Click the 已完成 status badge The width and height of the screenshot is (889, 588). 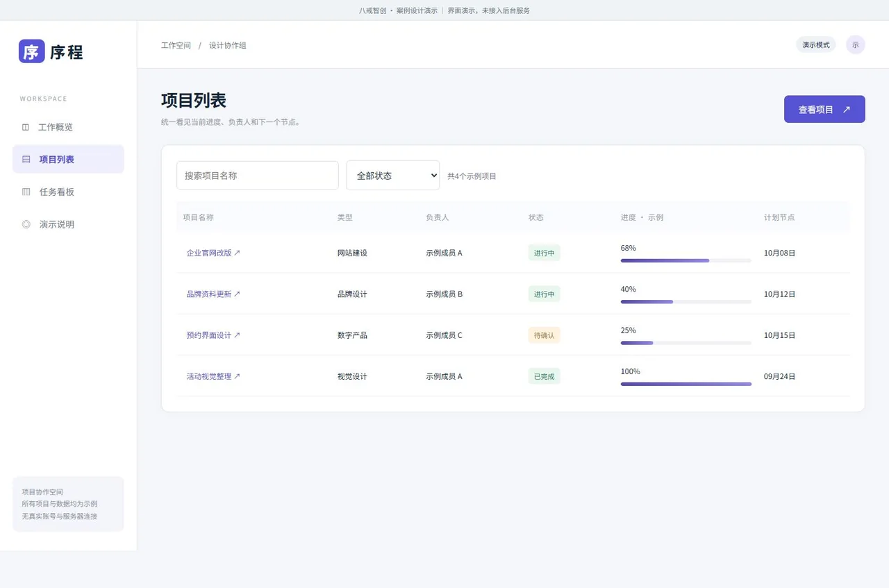tap(545, 376)
